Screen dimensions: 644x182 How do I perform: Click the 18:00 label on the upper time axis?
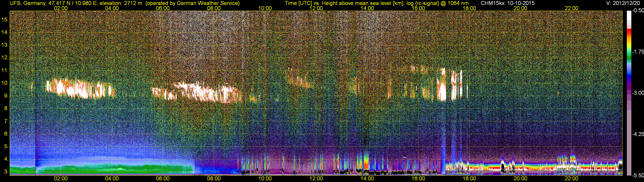[469, 8]
